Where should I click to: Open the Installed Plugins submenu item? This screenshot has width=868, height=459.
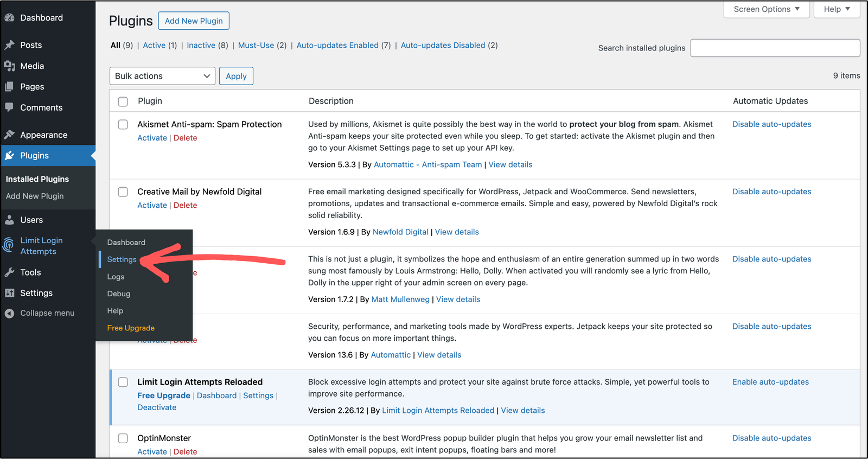[37, 179]
